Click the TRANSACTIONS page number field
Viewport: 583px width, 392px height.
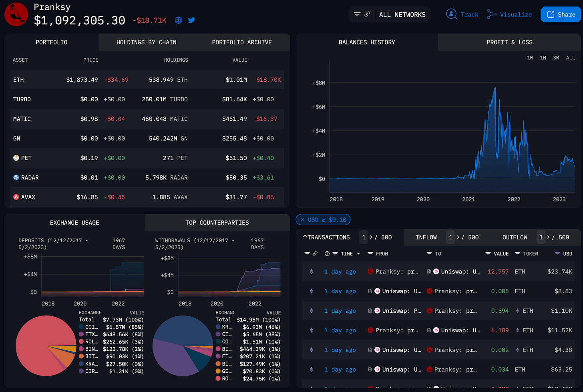364,237
